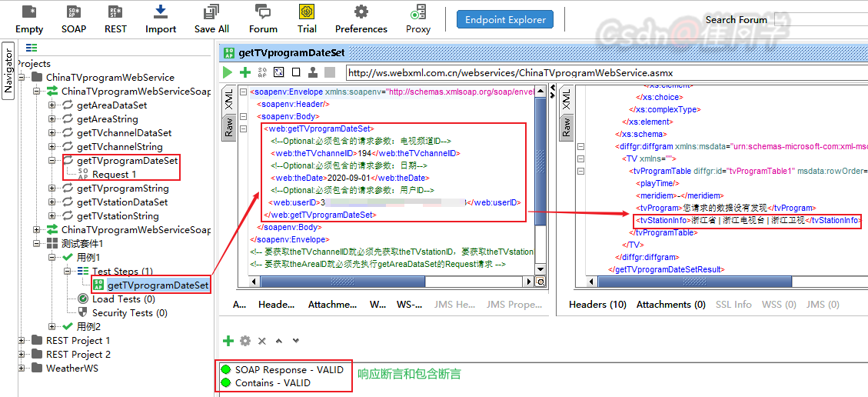Collapse the 测试套件1 test suite
Viewport: 868px width, 397px height.
(x=37, y=244)
